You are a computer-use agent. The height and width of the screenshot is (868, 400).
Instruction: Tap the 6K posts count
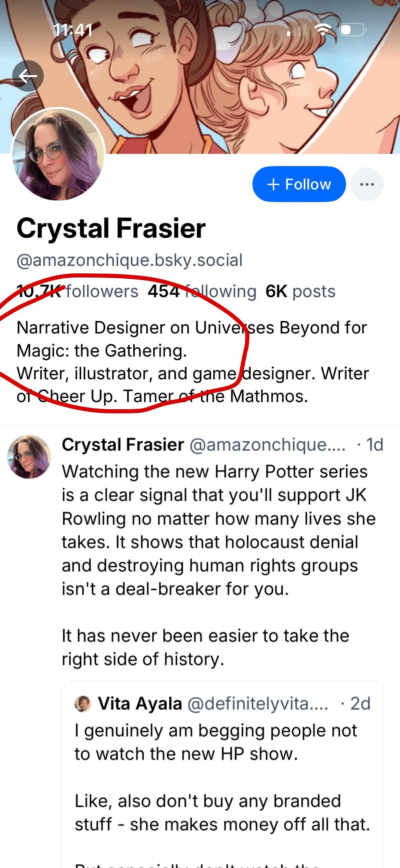click(x=300, y=291)
